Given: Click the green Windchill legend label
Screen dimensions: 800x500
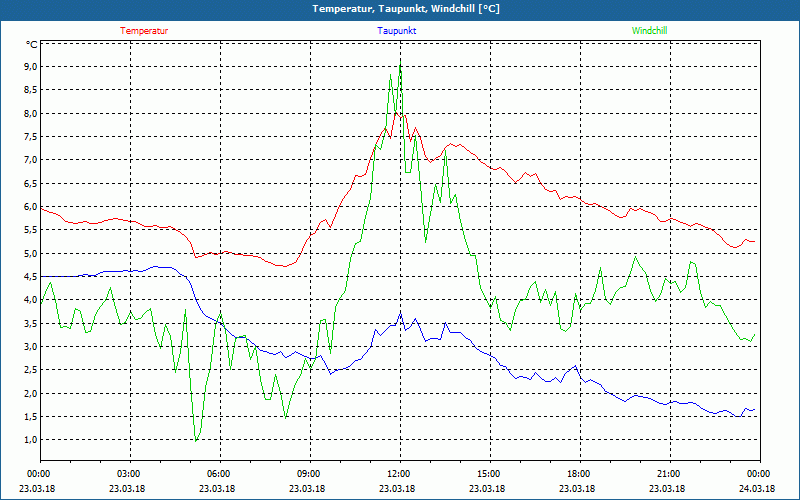Looking at the screenshot, I should [x=649, y=31].
